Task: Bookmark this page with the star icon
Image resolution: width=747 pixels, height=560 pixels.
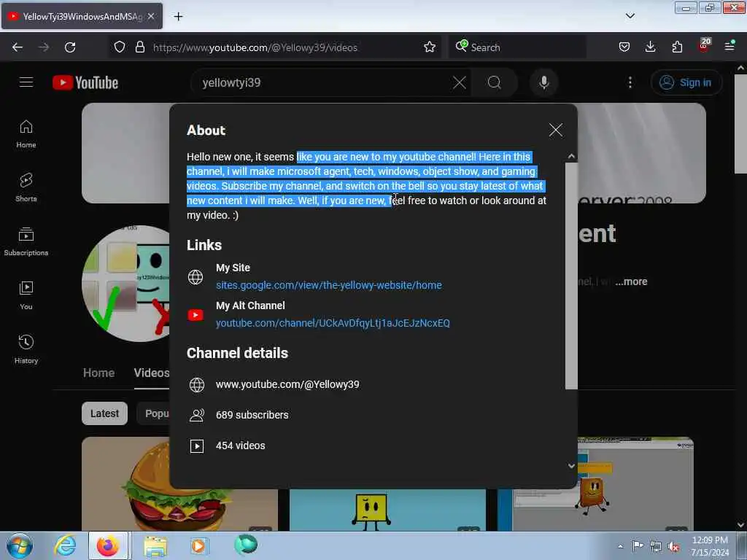Action: [429, 47]
